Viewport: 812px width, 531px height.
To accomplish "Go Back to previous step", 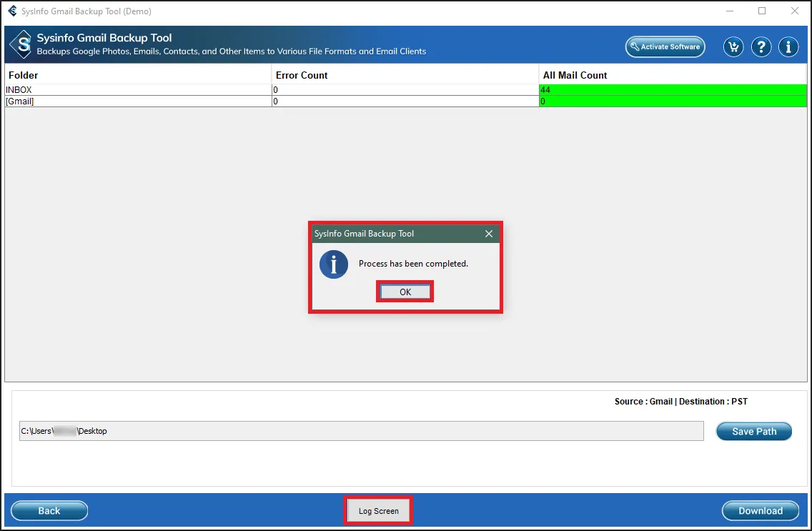I will 49,511.
